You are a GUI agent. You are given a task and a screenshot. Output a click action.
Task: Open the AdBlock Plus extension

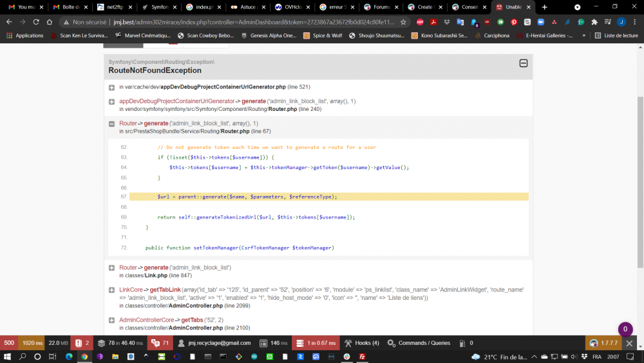[x=420, y=22]
